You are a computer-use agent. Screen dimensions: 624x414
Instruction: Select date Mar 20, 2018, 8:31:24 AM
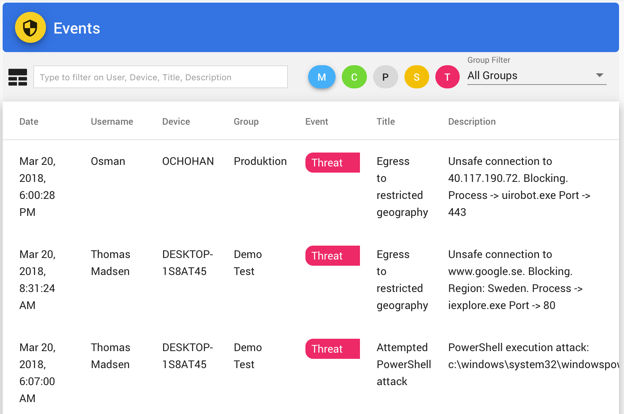tap(37, 280)
